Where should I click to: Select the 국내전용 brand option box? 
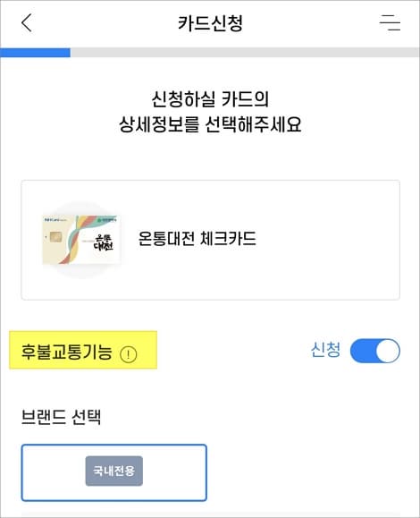click(x=114, y=472)
